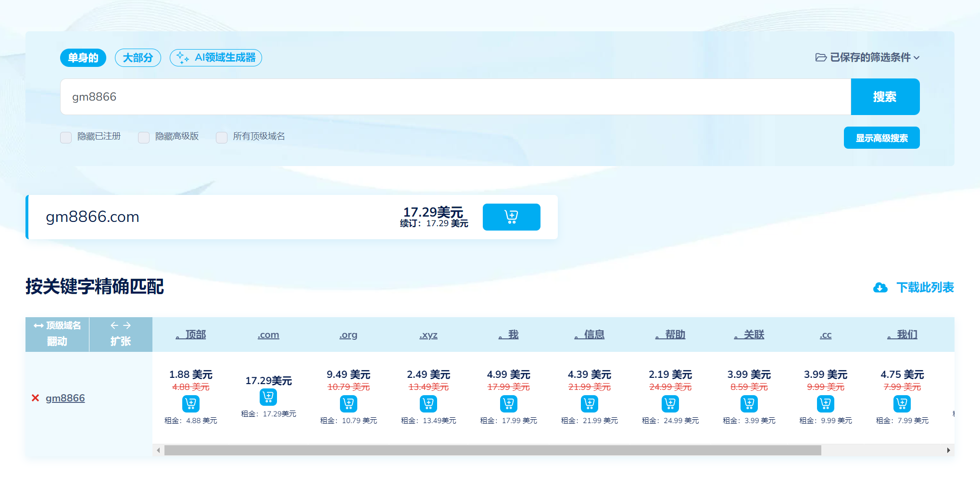The width and height of the screenshot is (980, 477).
Task: Add the 4.75 美元 .我们 domain to cart
Action: (x=902, y=403)
